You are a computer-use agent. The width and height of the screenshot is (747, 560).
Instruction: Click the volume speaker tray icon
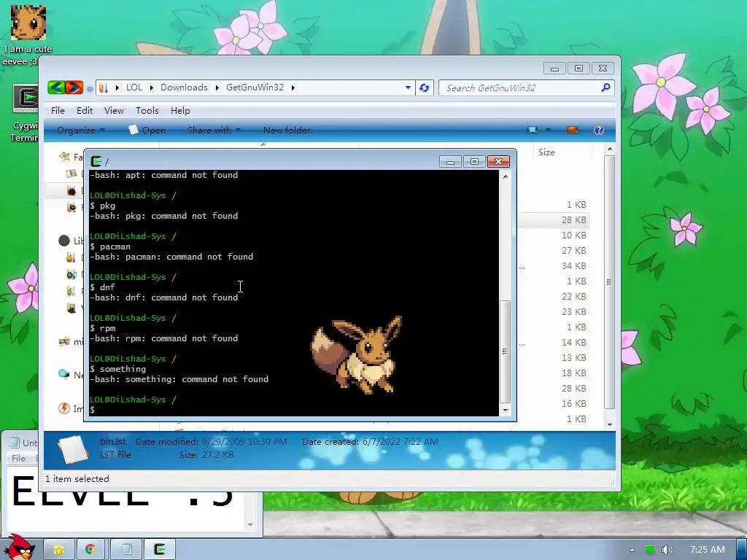coord(667,550)
